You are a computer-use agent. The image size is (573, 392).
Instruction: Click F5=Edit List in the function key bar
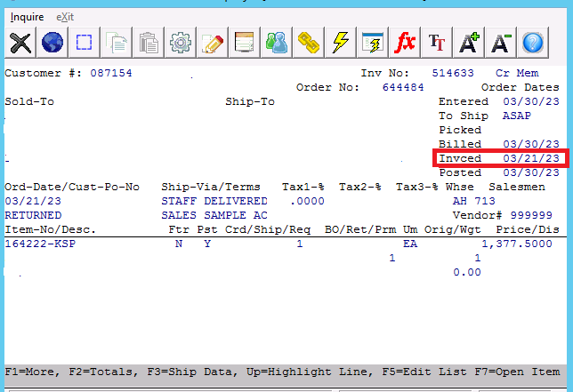click(424, 372)
